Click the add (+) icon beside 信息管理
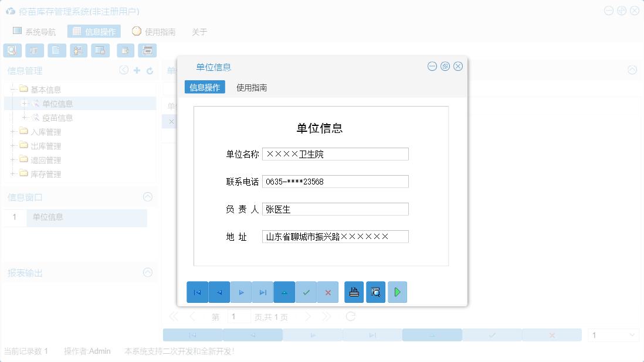Image resolution: width=644 pixels, height=362 pixels. click(137, 70)
